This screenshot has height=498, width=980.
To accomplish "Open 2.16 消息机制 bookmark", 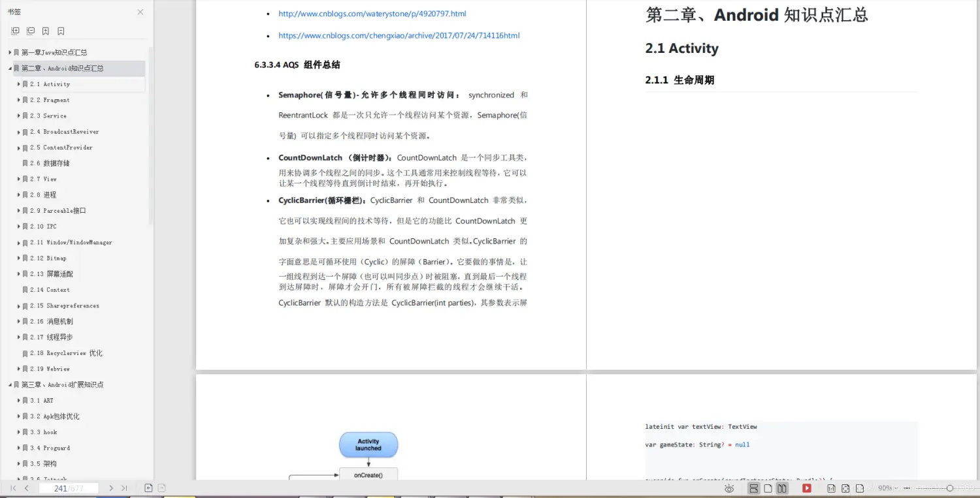I will (x=52, y=321).
